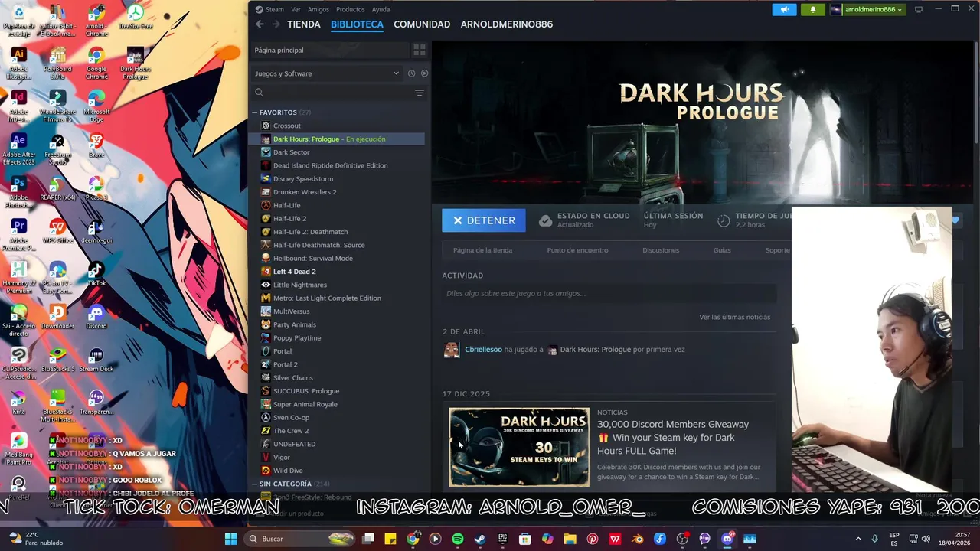Open the 30K Discord giveaway news thumbnail
Image resolution: width=980 pixels, height=551 pixels.
519,447
